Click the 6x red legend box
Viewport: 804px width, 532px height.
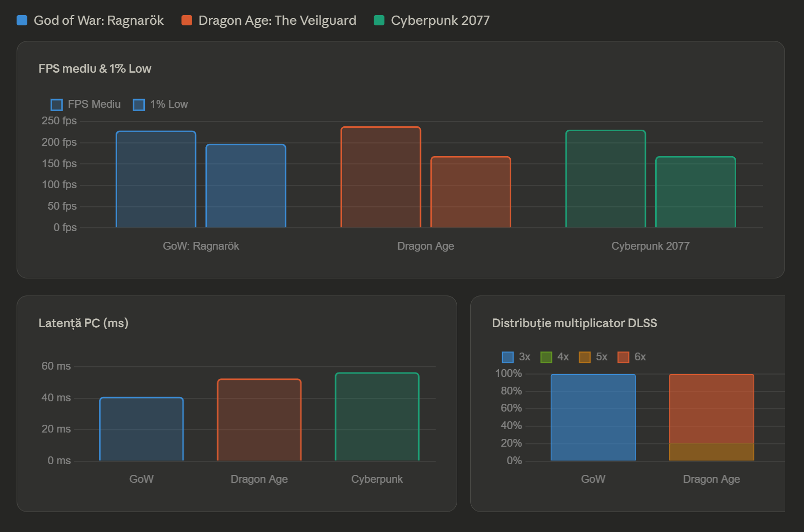pyautogui.click(x=623, y=357)
